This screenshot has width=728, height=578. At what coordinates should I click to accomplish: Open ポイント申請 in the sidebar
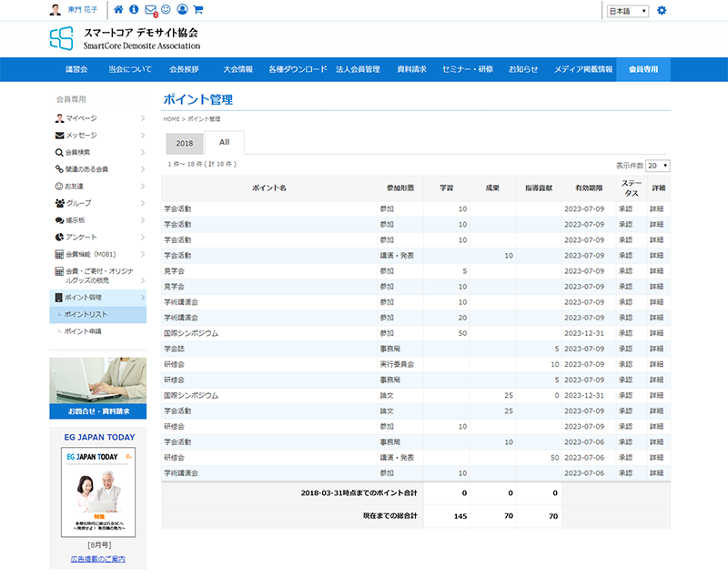(83, 331)
